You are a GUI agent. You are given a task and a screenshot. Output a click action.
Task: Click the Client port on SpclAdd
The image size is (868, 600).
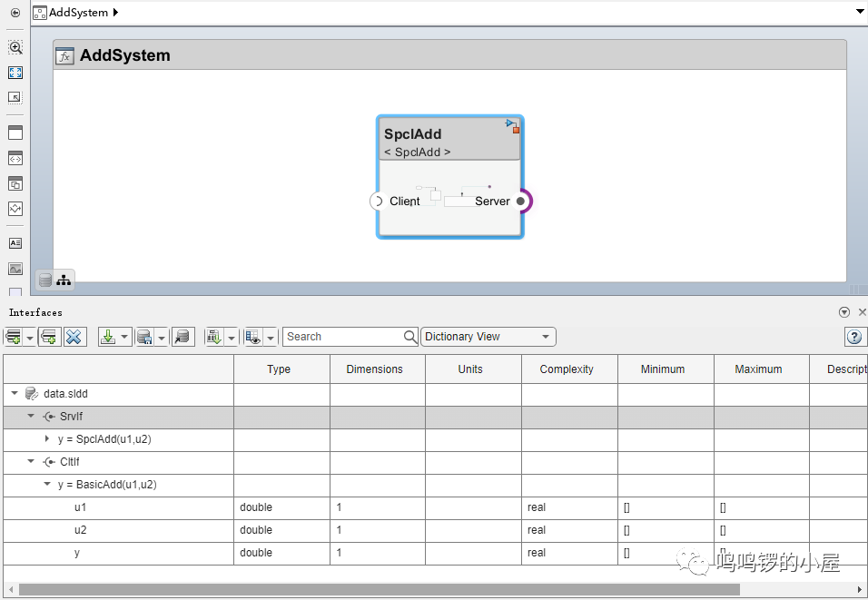(377, 201)
